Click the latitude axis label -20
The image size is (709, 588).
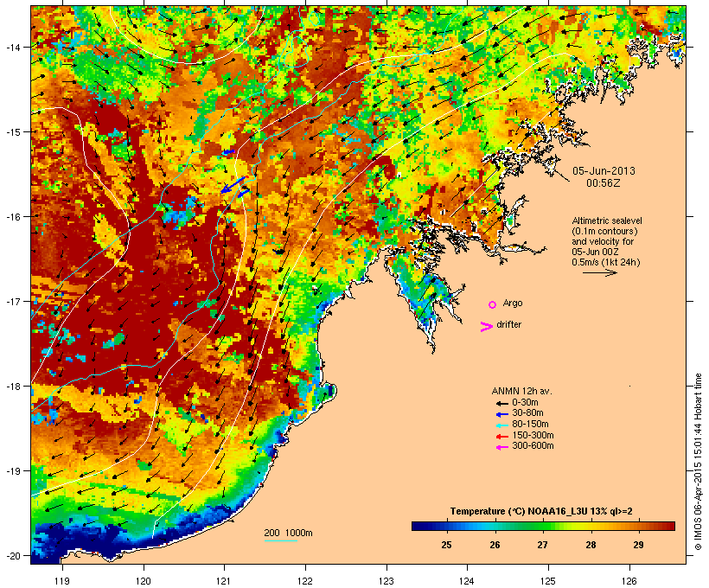click(13, 555)
